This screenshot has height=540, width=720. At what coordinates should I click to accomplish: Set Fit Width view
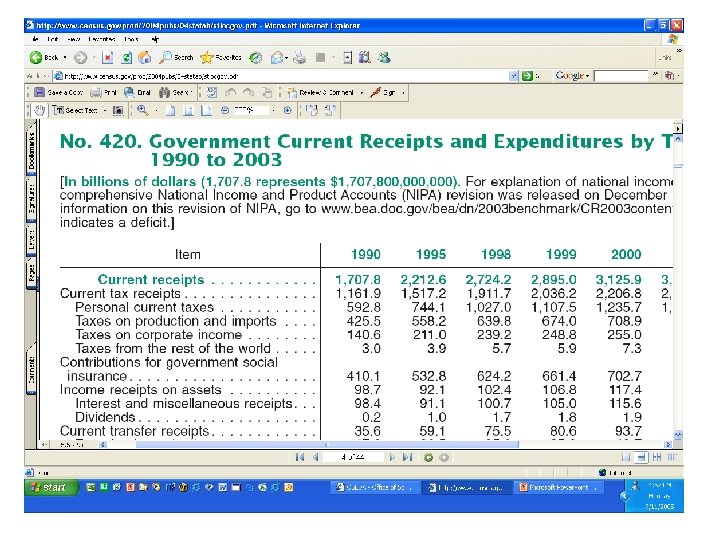[x=207, y=110]
